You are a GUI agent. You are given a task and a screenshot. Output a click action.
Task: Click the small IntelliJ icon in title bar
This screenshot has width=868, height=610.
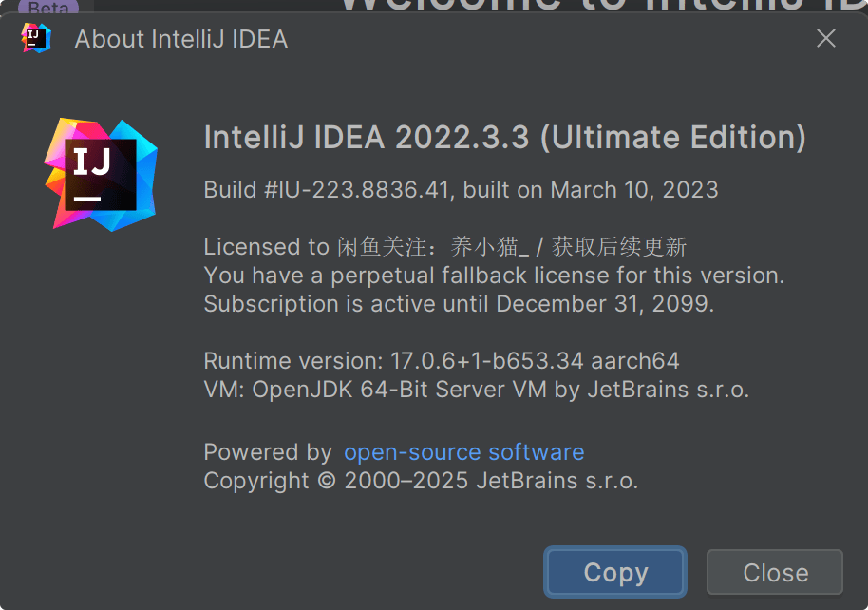click(36, 38)
